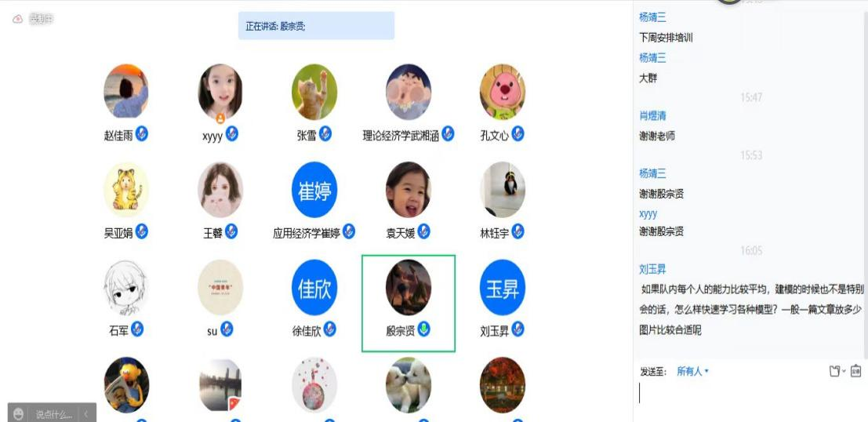
Task: Click the recording cloud icon at top left
Action: (18, 19)
